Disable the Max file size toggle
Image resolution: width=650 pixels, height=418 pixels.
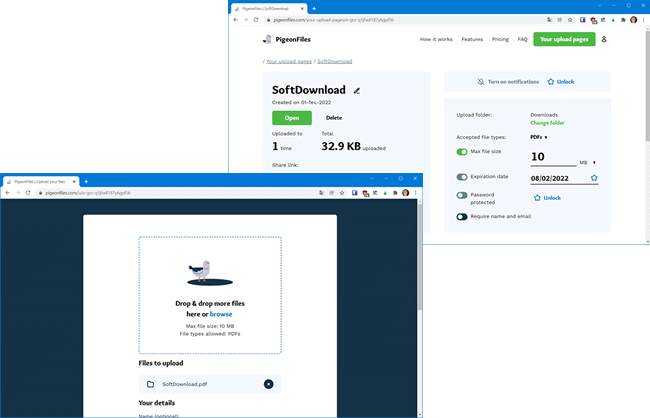click(x=462, y=152)
